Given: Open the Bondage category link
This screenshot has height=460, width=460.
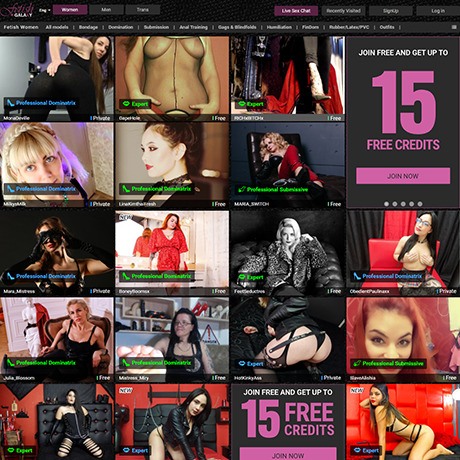Looking at the screenshot, I should tap(88, 27).
